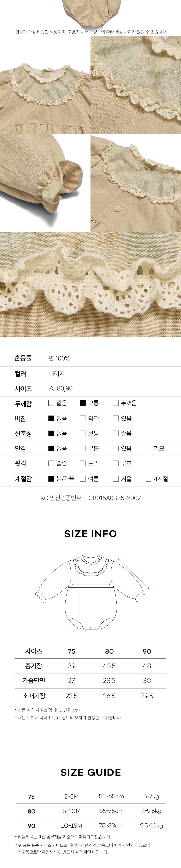Select the 슬림 fit checkbox
The height and width of the screenshot is (868, 181).
[51, 463]
